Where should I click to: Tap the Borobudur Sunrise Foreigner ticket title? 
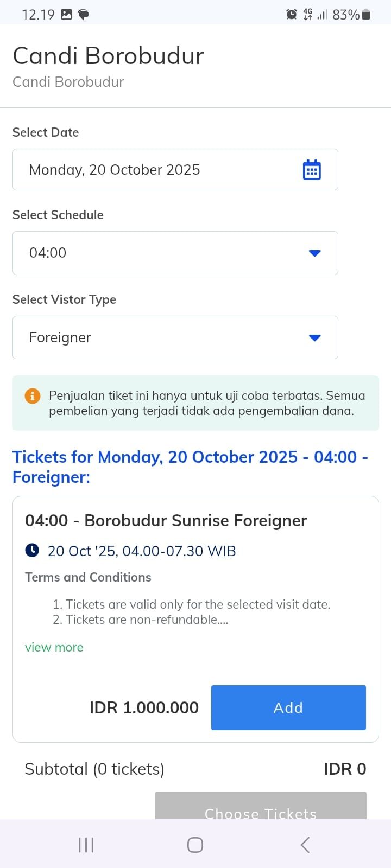(166, 520)
